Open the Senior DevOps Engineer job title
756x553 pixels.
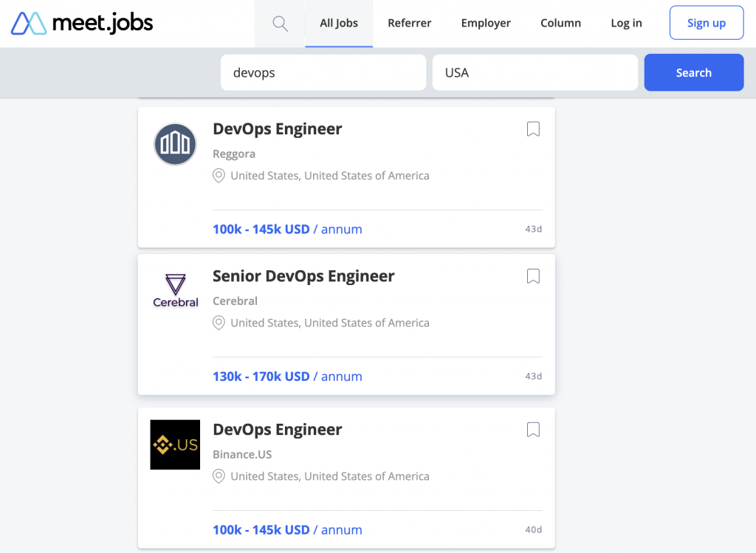pyautogui.click(x=303, y=276)
